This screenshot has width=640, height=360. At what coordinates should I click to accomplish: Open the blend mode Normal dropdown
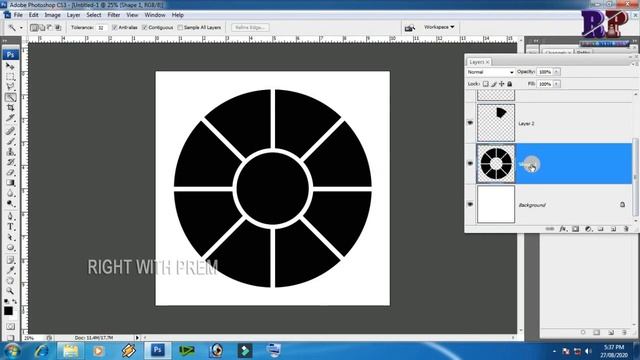point(490,72)
